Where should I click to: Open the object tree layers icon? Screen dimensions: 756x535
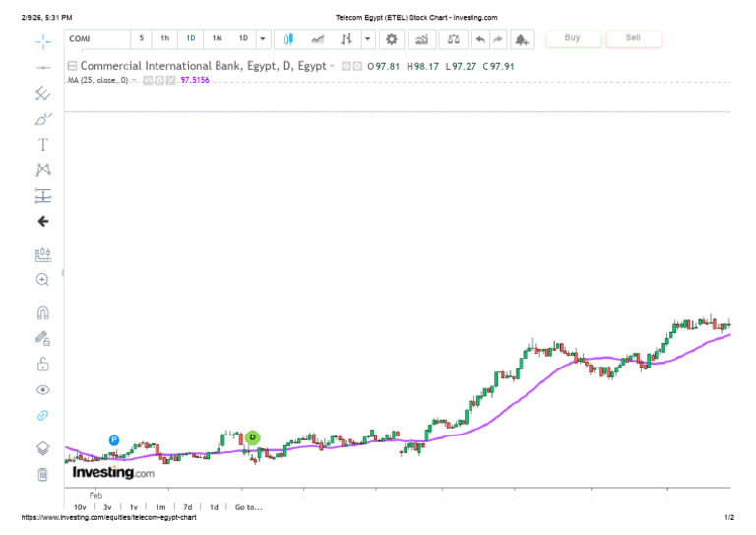(x=43, y=448)
